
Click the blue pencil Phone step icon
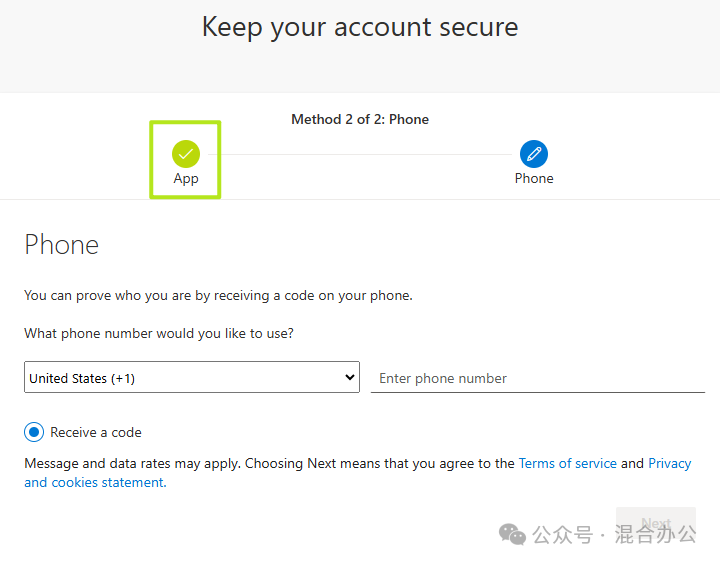tap(534, 154)
